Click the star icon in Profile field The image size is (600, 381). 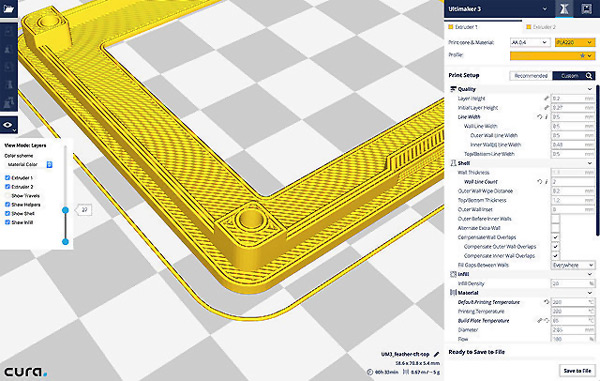coord(582,55)
